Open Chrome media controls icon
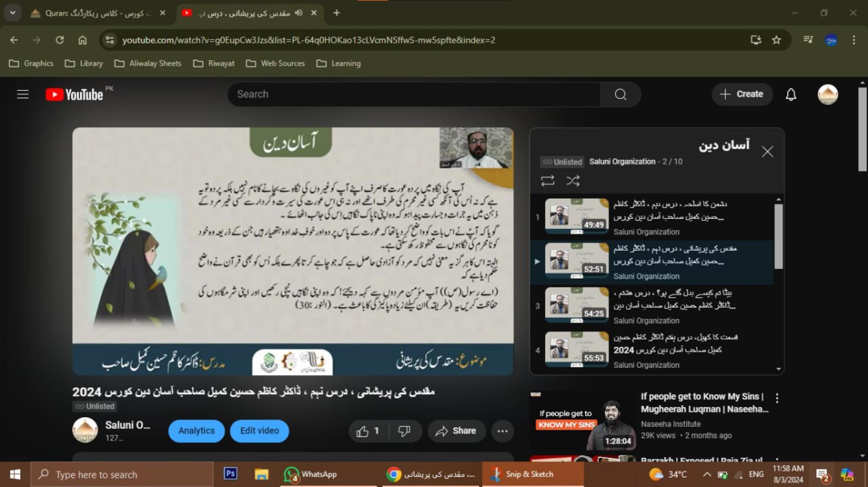The image size is (868, 487). click(x=808, y=40)
